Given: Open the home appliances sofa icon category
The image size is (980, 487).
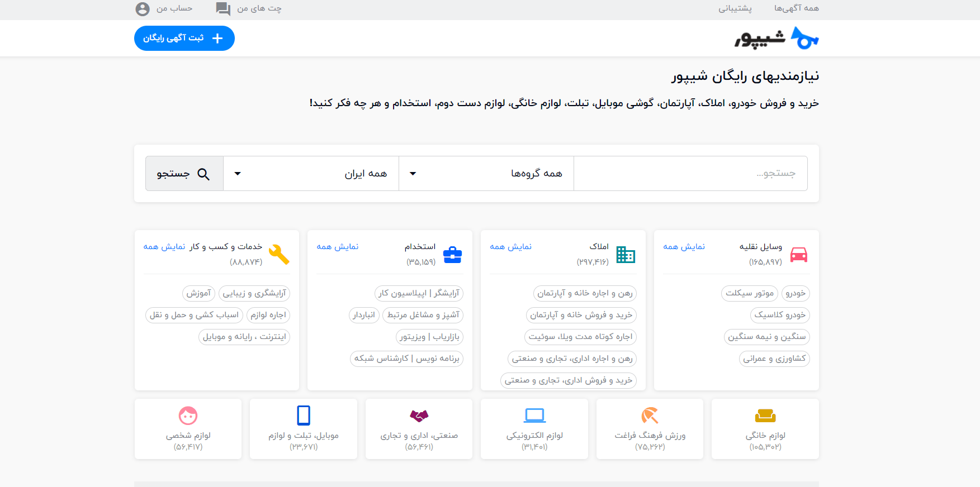Looking at the screenshot, I should click(765, 416).
